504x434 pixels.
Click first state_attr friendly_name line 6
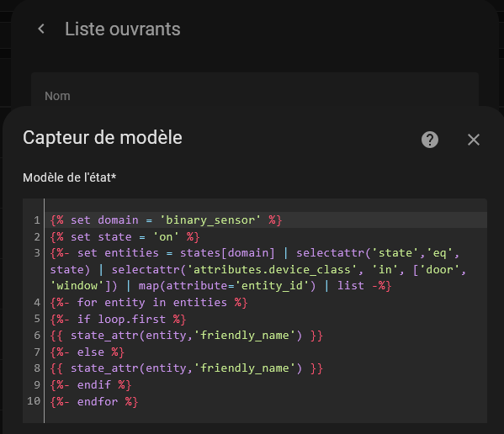pyautogui.click(x=187, y=336)
